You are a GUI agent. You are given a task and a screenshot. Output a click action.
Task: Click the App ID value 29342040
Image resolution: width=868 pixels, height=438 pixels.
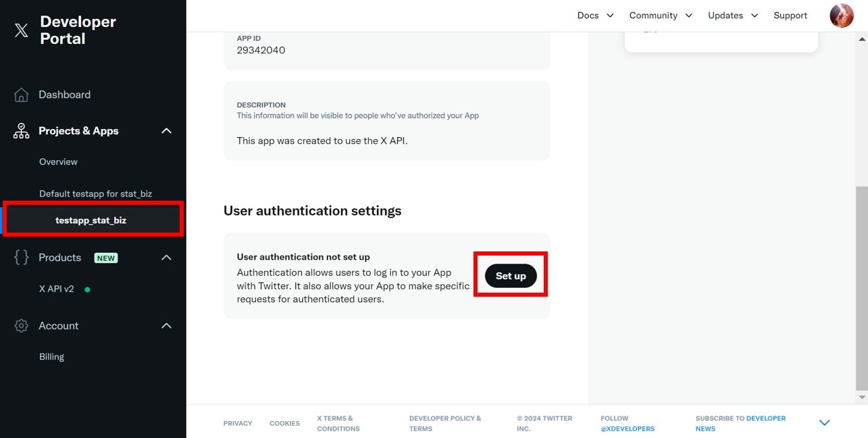point(261,50)
